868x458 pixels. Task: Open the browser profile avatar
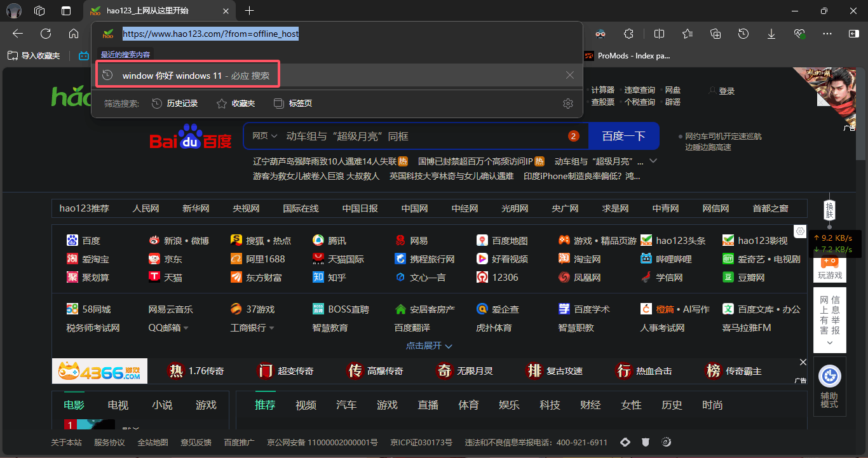(14, 11)
